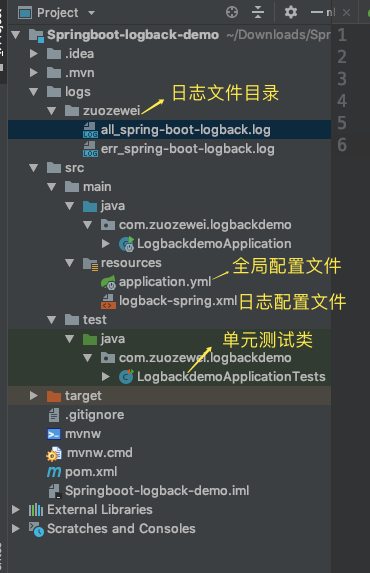Click the resources folder icon

point(90,263)
